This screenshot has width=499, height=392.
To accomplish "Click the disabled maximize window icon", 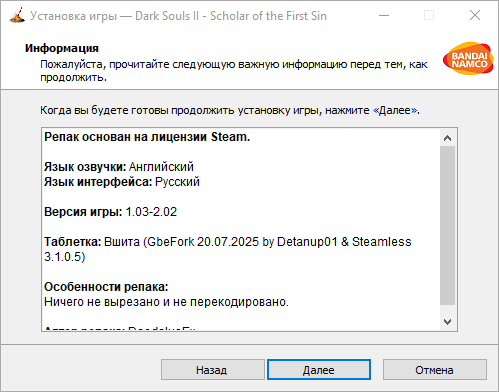I will [429, 15].
